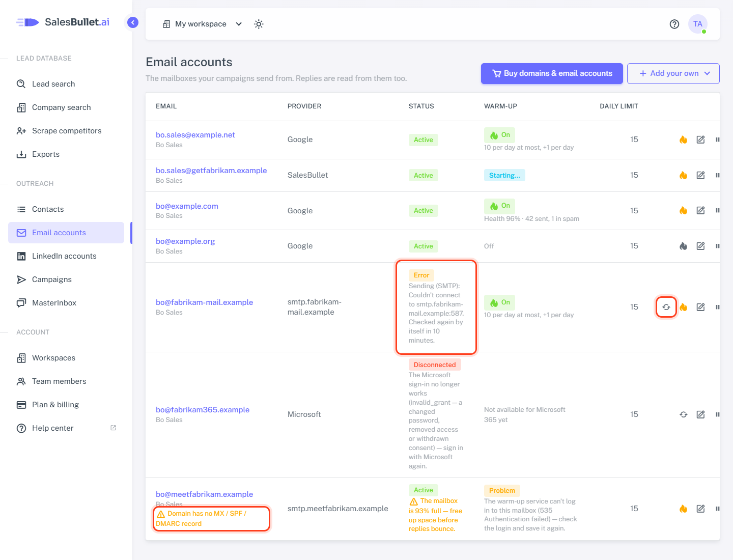Screen dimensions: 733x560
Task: Reconnect bo@fabrikam365.example with sync icon
Action: [x=683, y=414]
